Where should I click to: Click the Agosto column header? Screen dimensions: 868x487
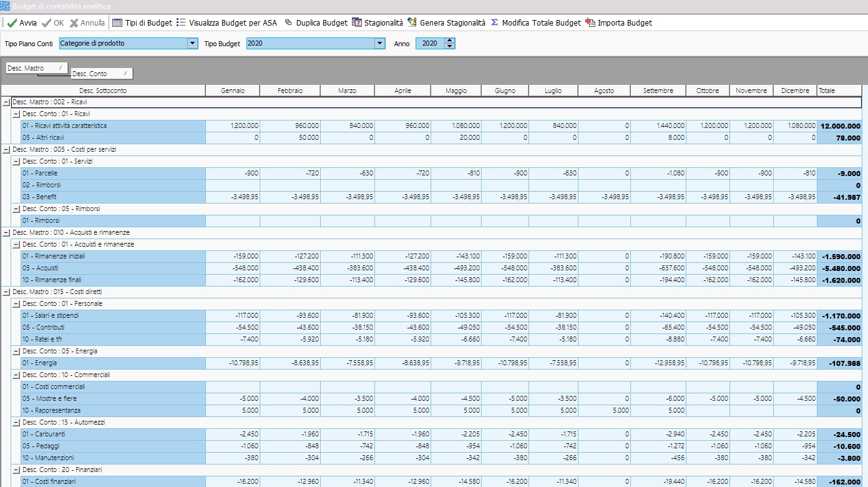click(604, 91)
